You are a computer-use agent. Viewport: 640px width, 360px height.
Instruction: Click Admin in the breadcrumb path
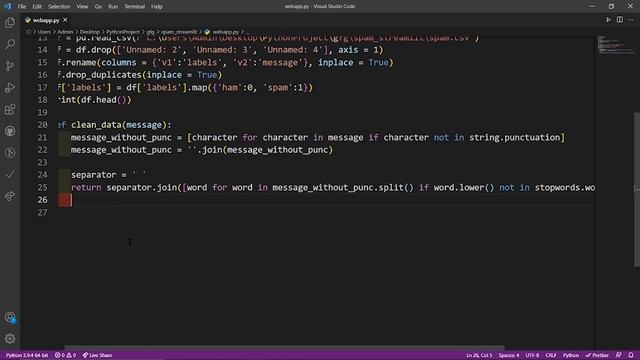[65, 32]
